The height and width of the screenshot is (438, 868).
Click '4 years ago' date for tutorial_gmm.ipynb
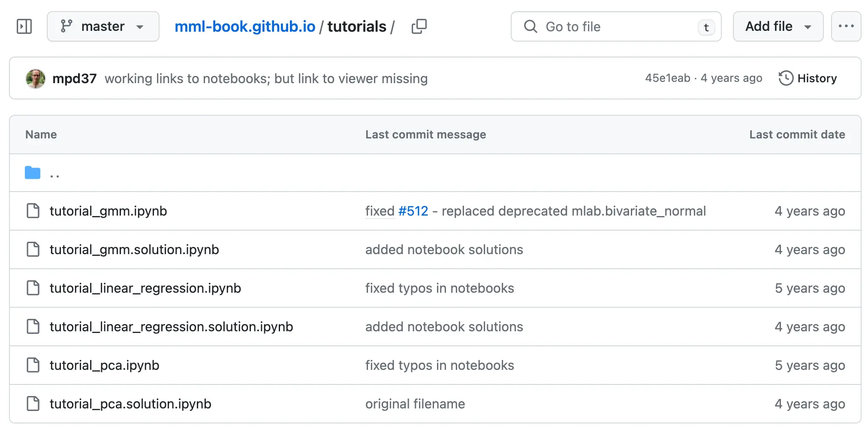pos(810,211)
